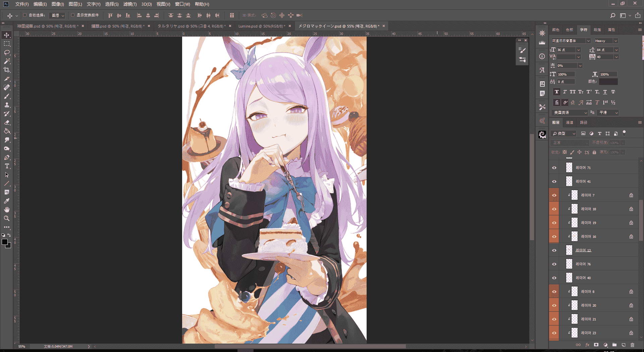644x352 pixels.
Task: Enable the Auto-Select checkbox
Action: tap(25, 15)
